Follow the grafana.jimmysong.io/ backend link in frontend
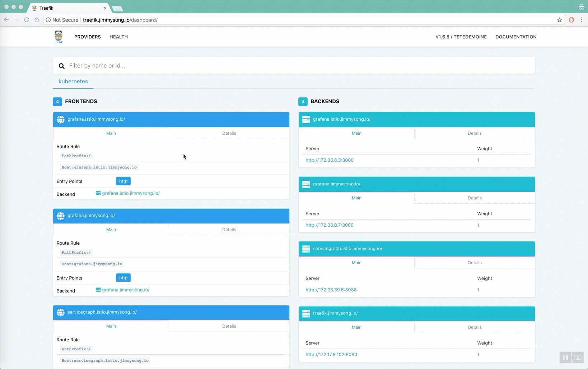 125,290
